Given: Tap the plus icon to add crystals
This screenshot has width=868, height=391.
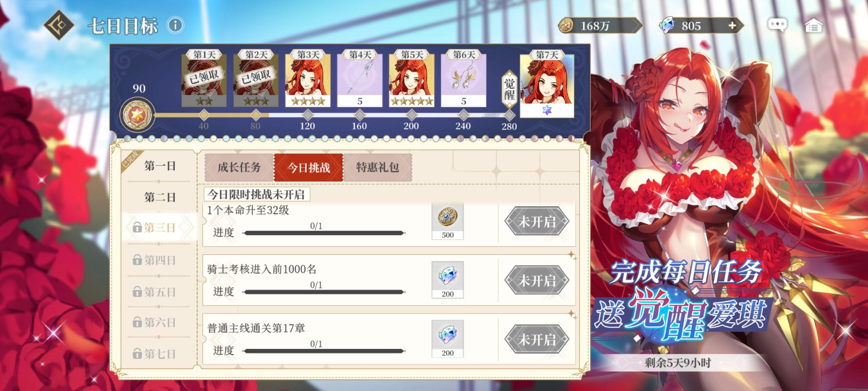Looking at the screenshot, I should pos(732,26).
